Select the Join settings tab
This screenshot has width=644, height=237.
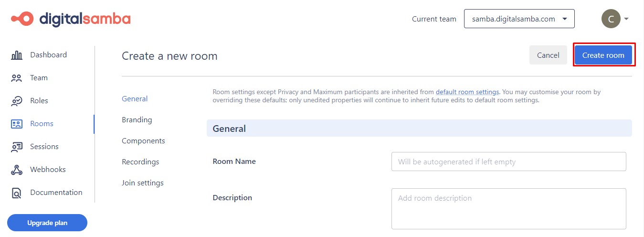pyautogui.click(x=142, y=183)
